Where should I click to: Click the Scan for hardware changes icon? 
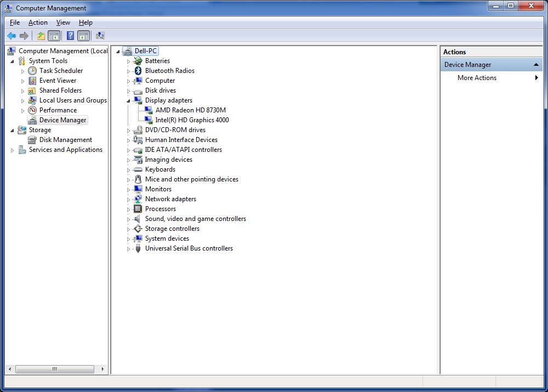pyautogui.click(x=100, y=36)
